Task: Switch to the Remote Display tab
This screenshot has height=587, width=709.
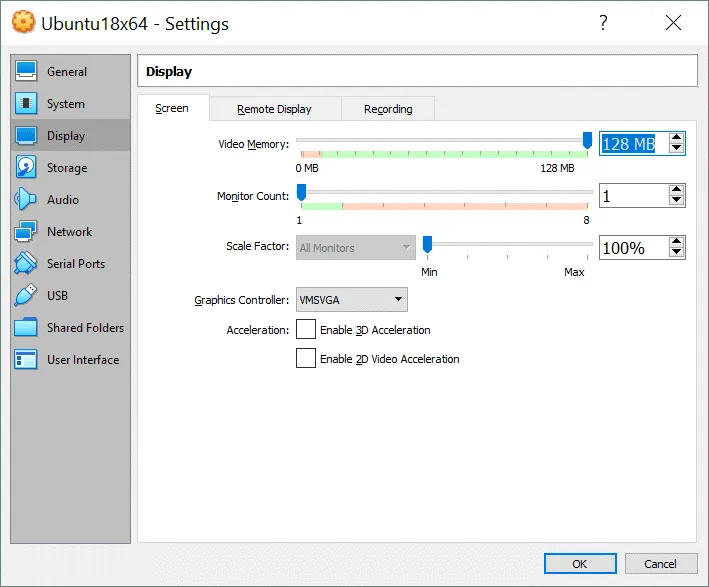Action: (274, 109)
